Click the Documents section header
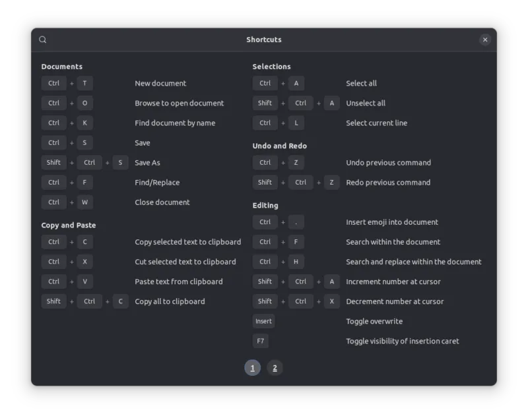The height and width of the screenshot is (420, 528). point(62,67)
